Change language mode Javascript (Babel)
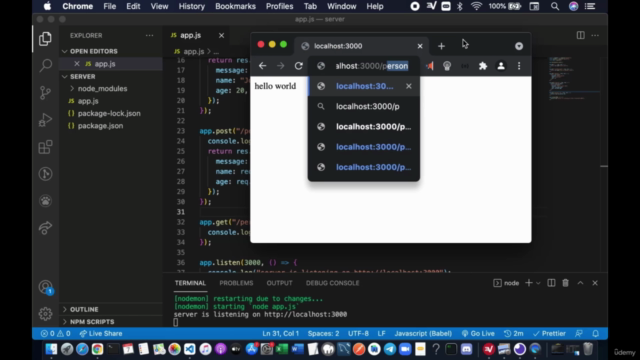The image size is (640, 360). (423, 333)
